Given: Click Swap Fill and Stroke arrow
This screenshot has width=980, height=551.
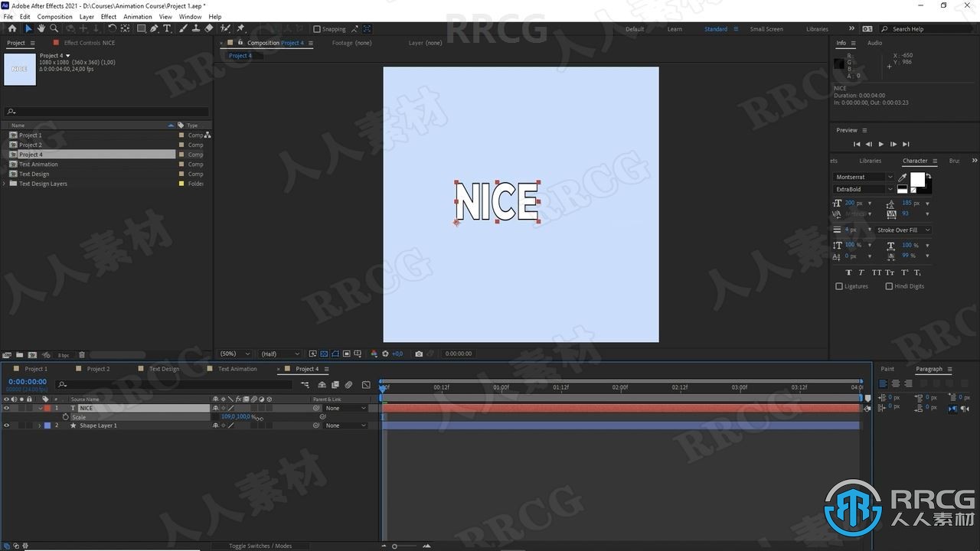Looking at the screenshot, I should click(929, 176).
